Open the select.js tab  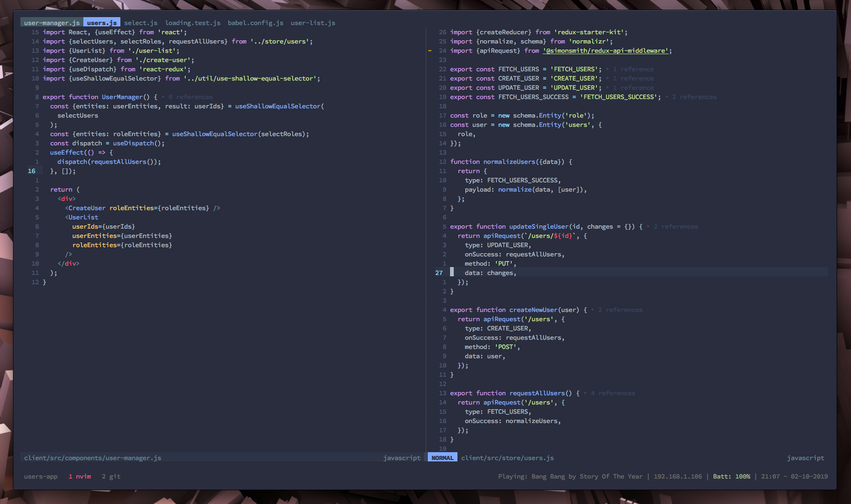click(x=140, y=22)
